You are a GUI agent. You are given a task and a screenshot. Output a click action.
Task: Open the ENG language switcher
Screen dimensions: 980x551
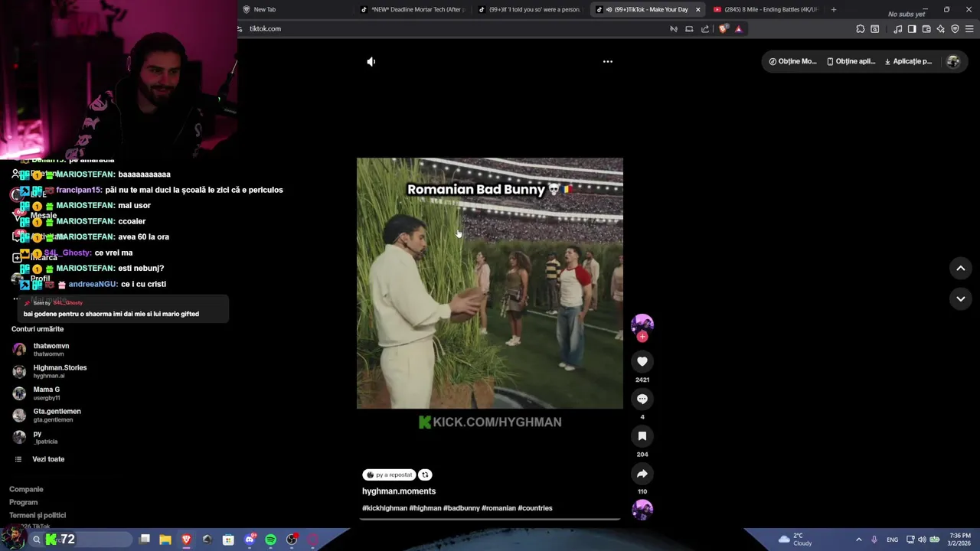click(x=893, y=540)
